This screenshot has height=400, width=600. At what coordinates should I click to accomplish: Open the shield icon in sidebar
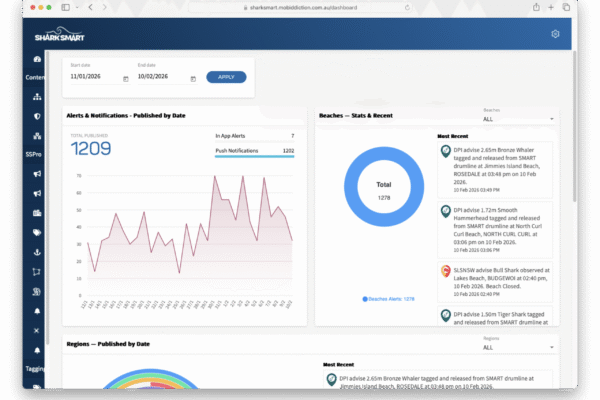[x=37, y=116]
